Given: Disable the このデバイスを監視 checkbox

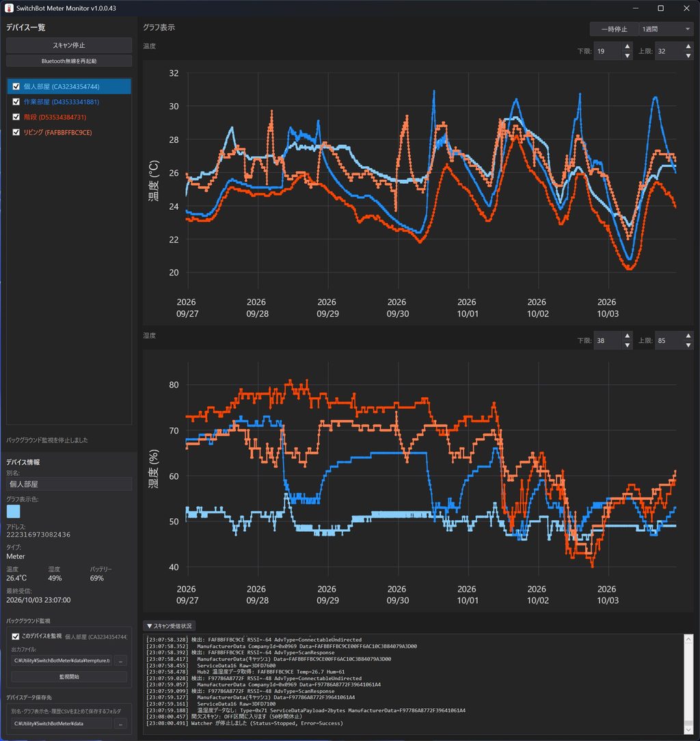Looking at the screenshot, I should [16, 636].
